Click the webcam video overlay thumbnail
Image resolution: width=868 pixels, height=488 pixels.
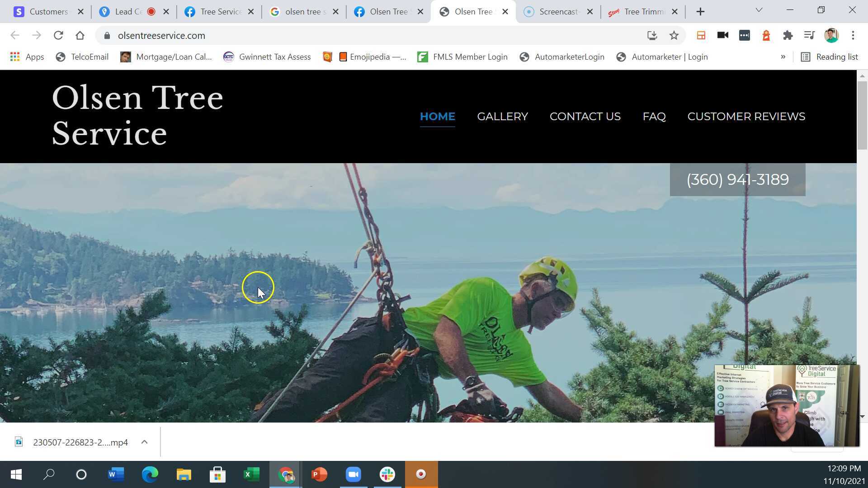pyautogui.click(x=787, y=406)
